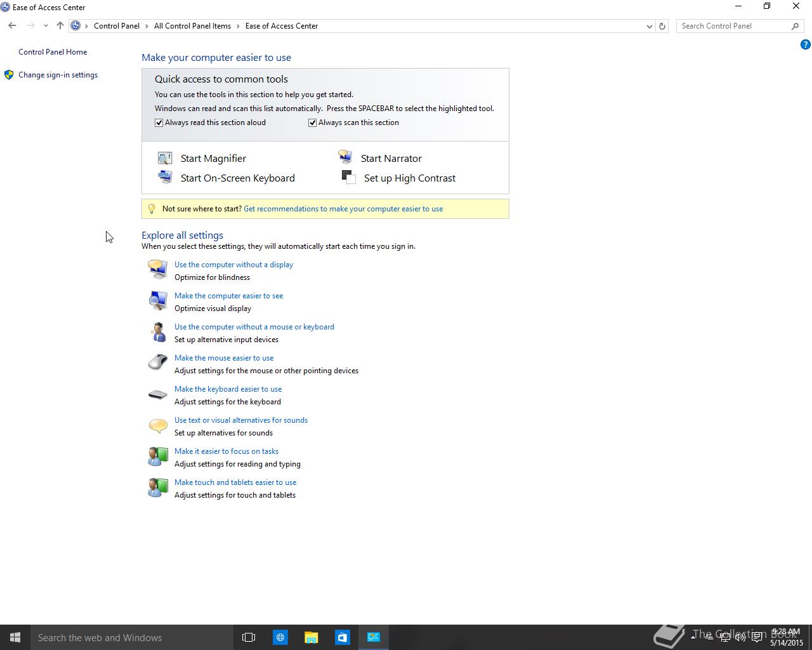Viewport: 812px width, 650px height.
Task: Click the icon beside Make it easier to focus
Action: click(158, 456)
